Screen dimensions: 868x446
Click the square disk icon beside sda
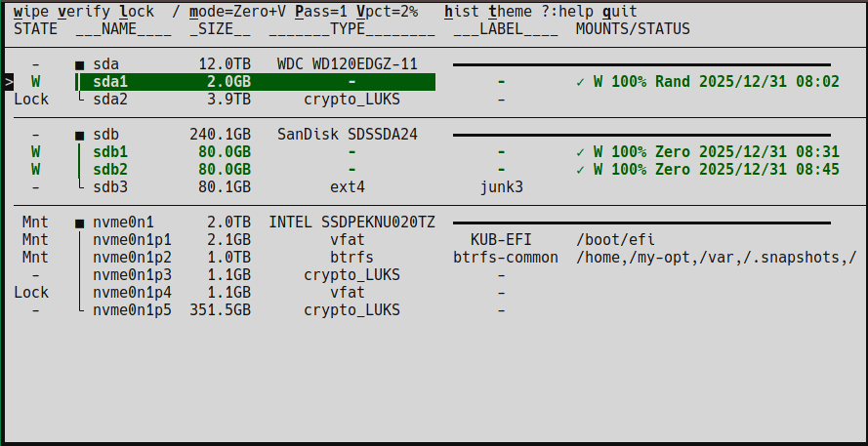tap(80, 64)
